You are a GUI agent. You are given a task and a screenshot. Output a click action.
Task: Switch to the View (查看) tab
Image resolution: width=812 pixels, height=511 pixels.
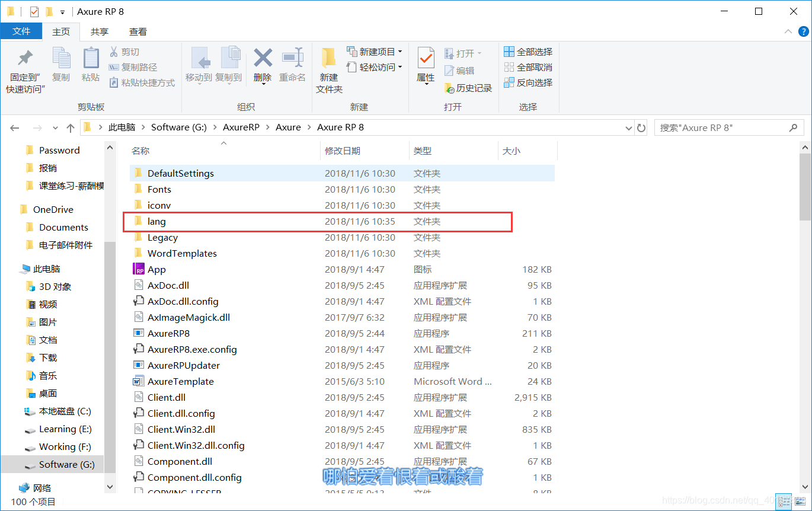[x=138, y=32]
